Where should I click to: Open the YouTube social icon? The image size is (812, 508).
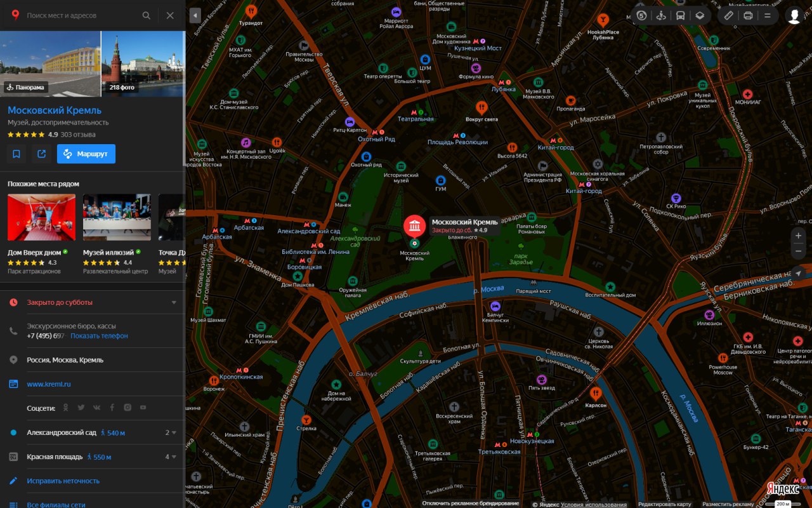[143, 408]
